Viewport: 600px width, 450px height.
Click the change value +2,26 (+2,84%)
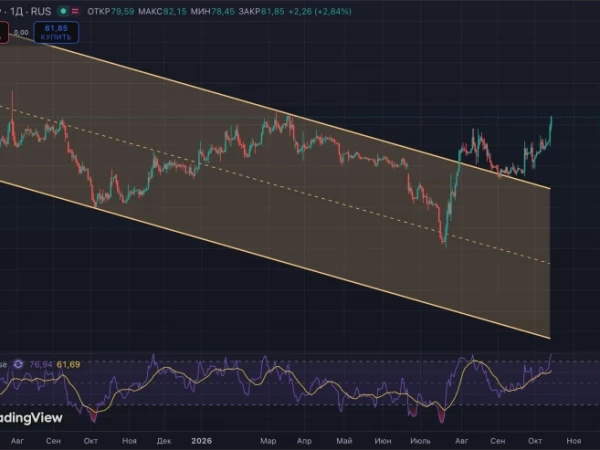[x=320, y=11]
